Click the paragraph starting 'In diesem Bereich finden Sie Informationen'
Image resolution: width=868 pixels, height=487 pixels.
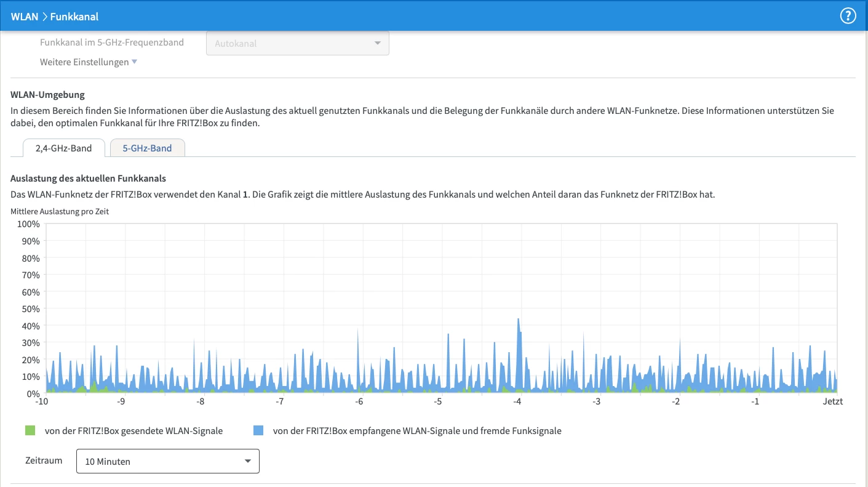click(423, 117)
